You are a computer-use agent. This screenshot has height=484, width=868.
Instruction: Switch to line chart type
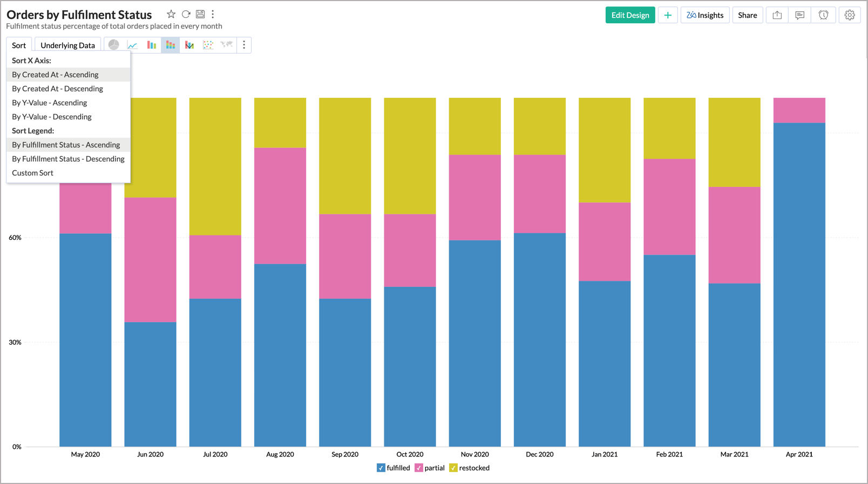point(132,45)
